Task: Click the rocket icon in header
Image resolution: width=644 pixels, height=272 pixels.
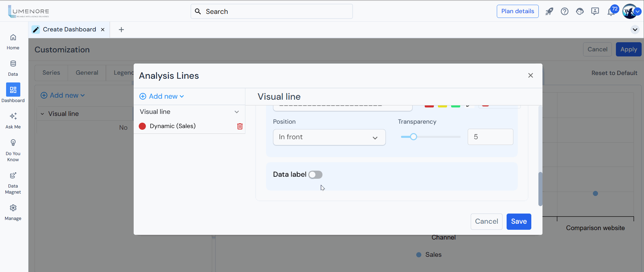Action: (x=549, y=11)
